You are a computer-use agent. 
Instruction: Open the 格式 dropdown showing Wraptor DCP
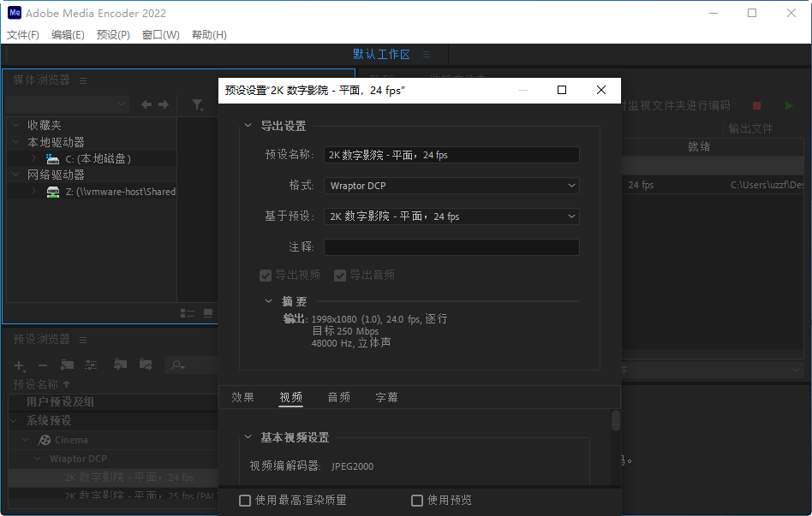(451, 186)
